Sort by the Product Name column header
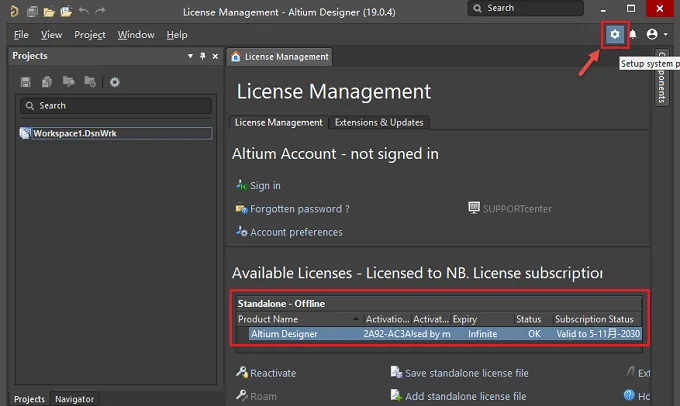680x406 pixels. coord(299,319)
